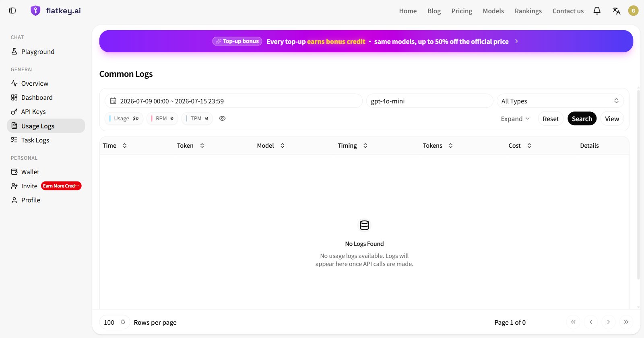Click the Details column header
The image size is (644, 338).
click(x=589, y=146)
